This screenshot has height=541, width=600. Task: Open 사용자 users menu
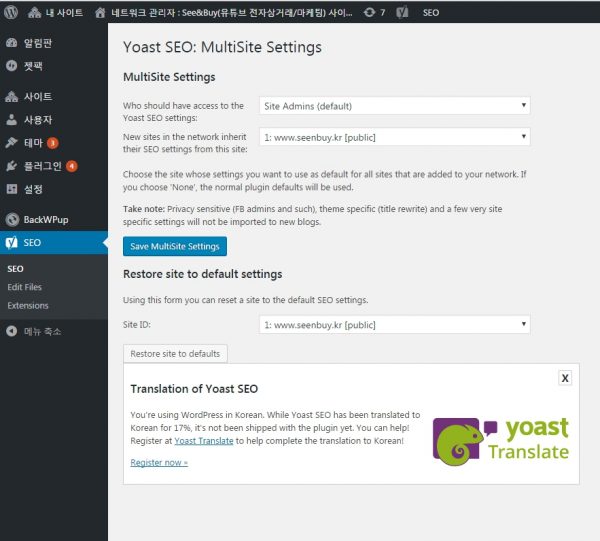37,120
